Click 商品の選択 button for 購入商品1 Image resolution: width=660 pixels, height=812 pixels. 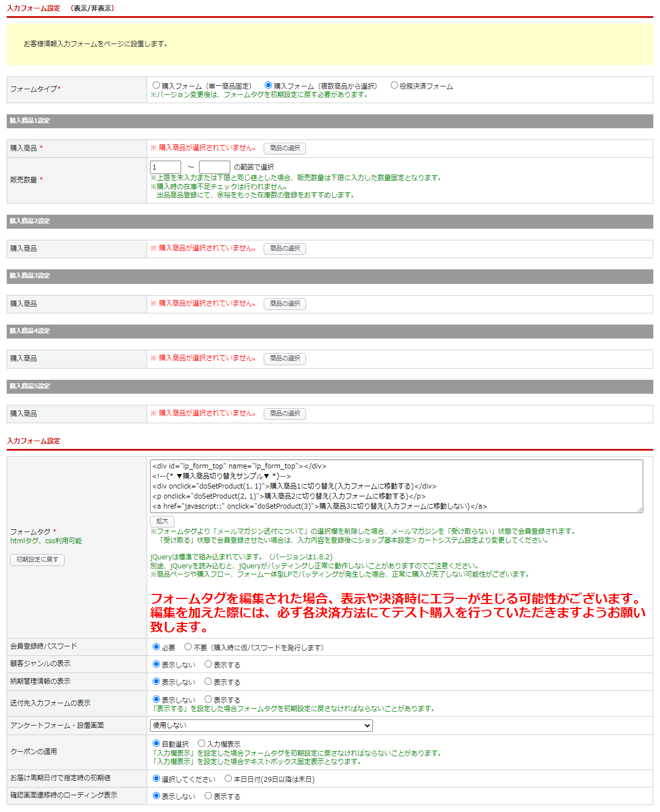[x=285, y=148]
